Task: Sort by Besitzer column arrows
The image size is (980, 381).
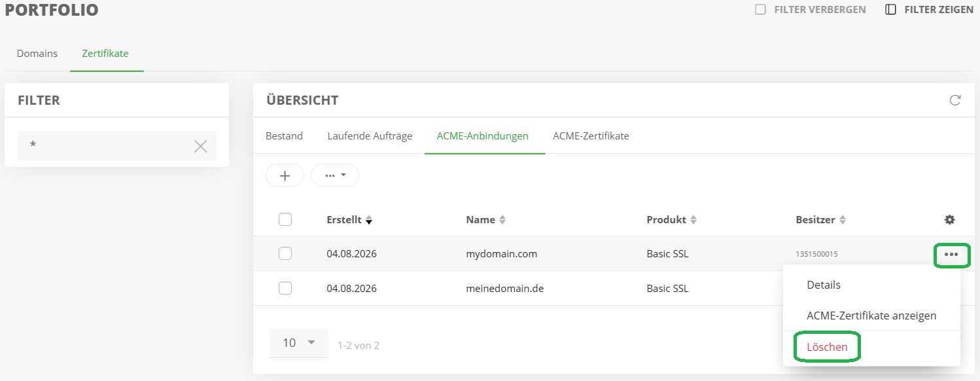Action: (x=843, y=220)
